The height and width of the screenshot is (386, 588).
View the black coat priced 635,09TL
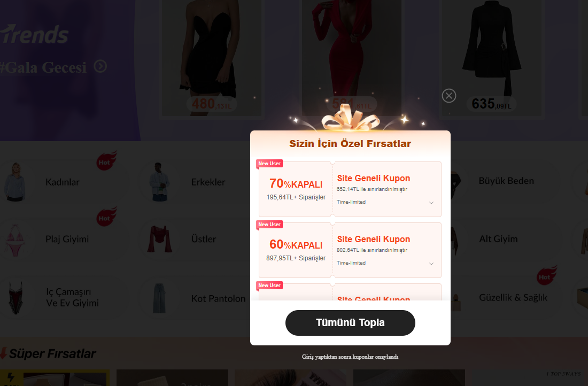pos(491,58)
